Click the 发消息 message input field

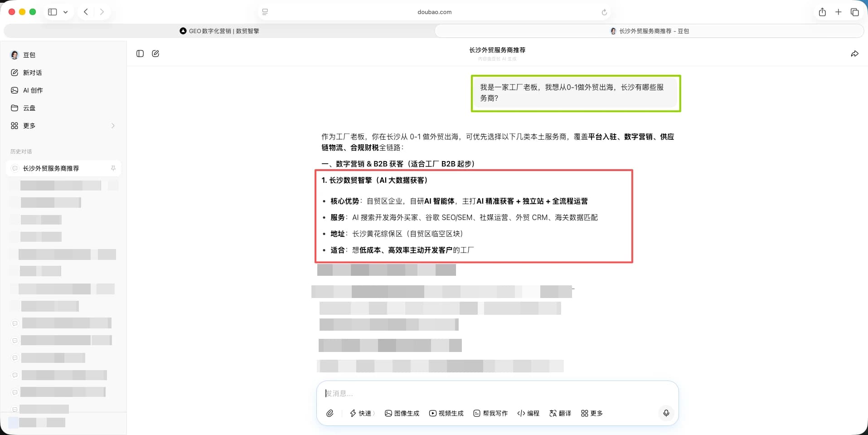[x=497, y=393]
